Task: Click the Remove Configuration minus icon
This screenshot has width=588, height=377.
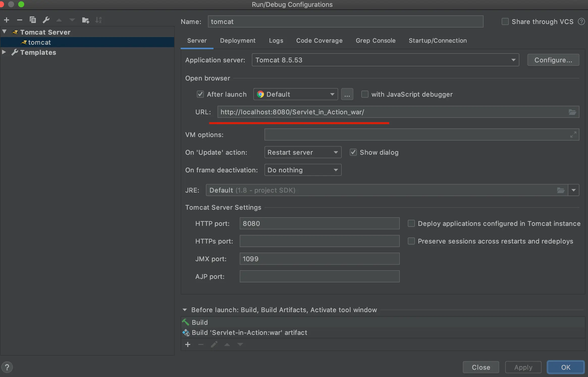Action: (19, 20)
